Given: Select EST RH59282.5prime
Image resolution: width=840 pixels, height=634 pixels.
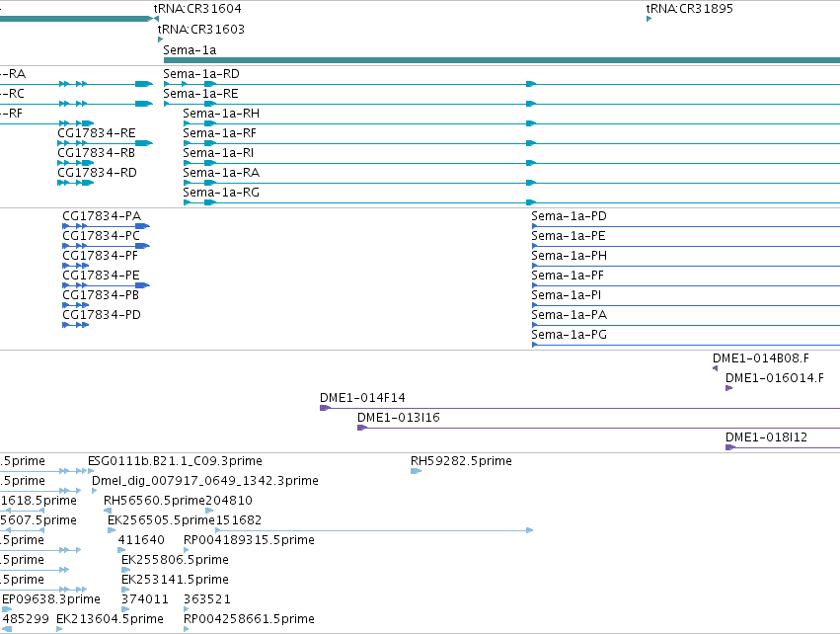Looking at the screenshot, I should point(461,461).
